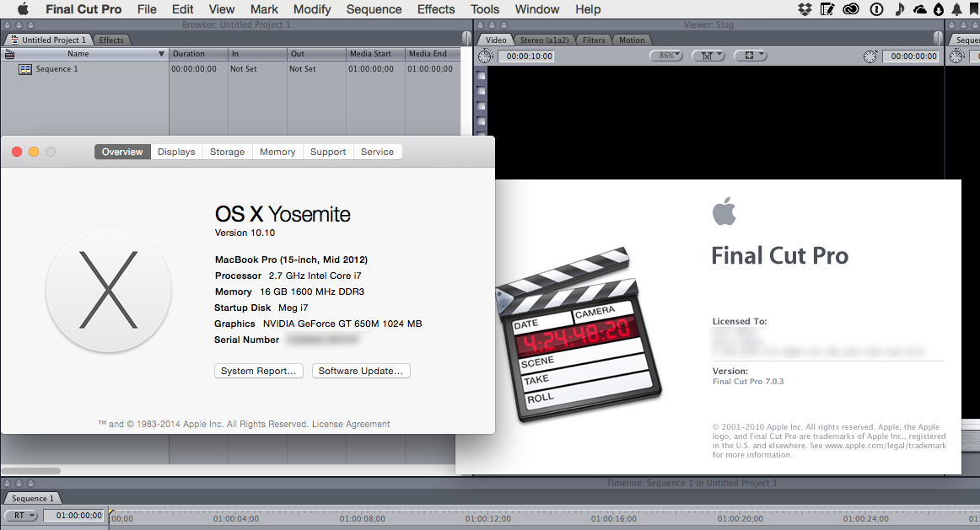Switch to the Memory tab
Image resolution: width=980 pixels, height=530 pixels.
(x=277, y=152)
